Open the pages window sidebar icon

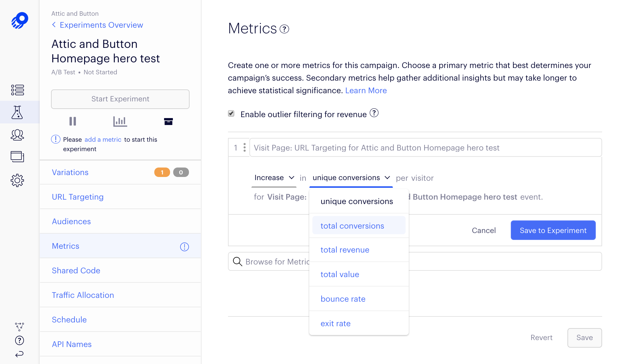pyautogui.click(x=18, y=157)
